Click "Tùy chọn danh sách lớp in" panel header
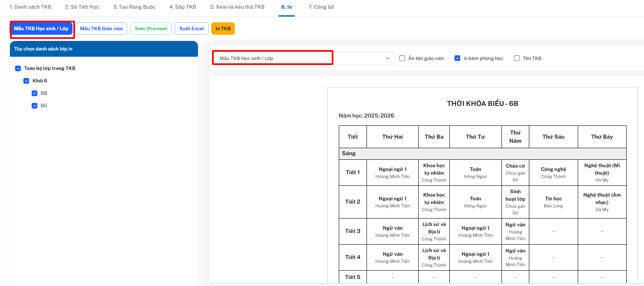This screenshot has height=286, width=644. [104, 49]
